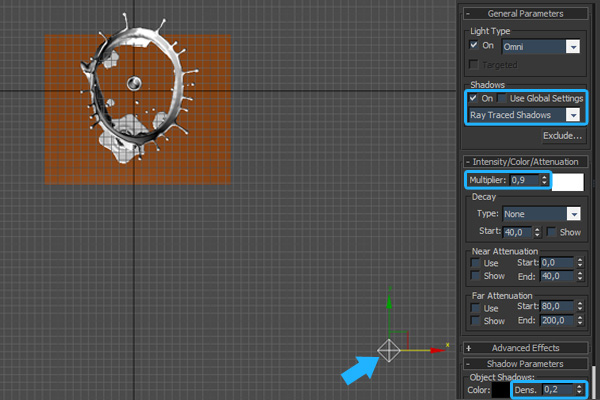
Task: Enable Use Global Settings checkbox
Action: (x=503, y=98)
